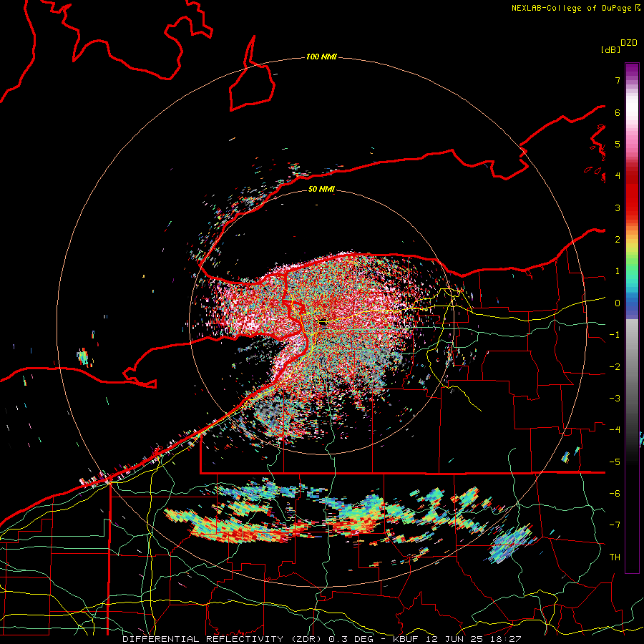The width and height of the screenshot is (644, 644).
Task: Click the DIFFERENTIAL REFLECTIVITY KBUF caption text
Action: 321,639
